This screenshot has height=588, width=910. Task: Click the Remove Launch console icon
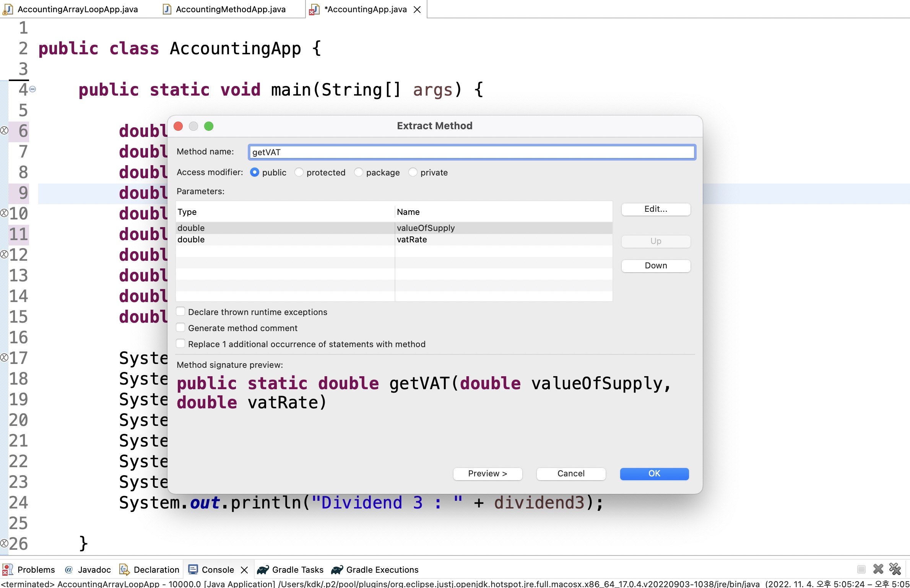[878, 569]
